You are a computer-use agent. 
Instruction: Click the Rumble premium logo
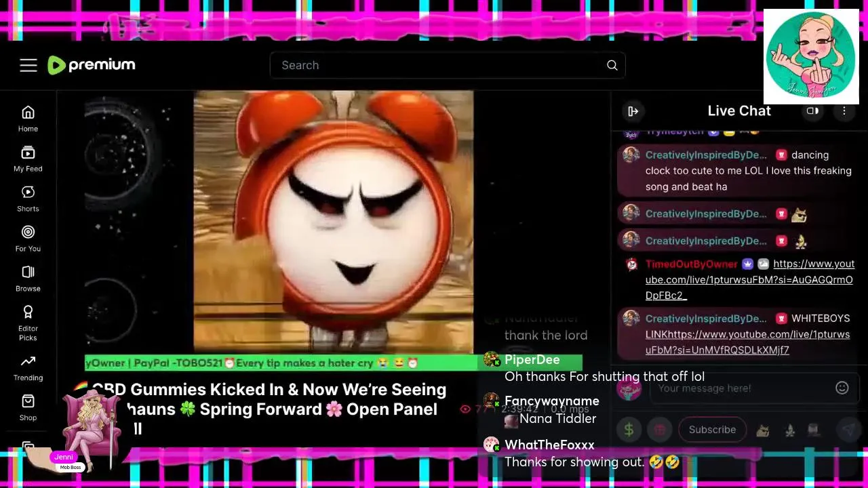(x=92, y=65)
